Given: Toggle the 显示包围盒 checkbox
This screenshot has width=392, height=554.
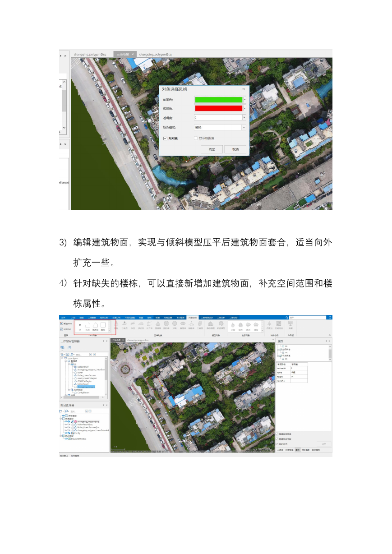Looking at the screenshot, I should tap(195, 138).
